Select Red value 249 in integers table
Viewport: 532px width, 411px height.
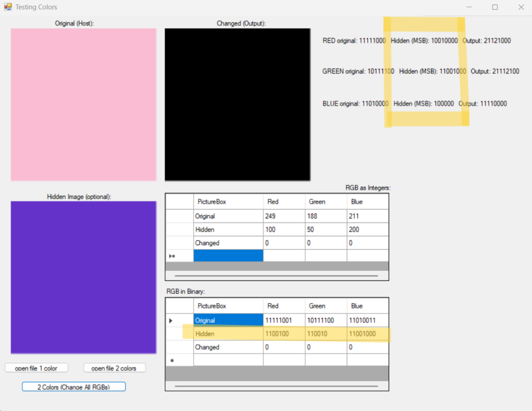click(284, 216)
